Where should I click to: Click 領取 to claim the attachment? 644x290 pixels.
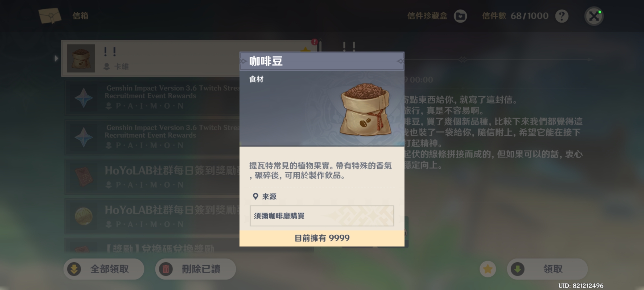point(547,269)
